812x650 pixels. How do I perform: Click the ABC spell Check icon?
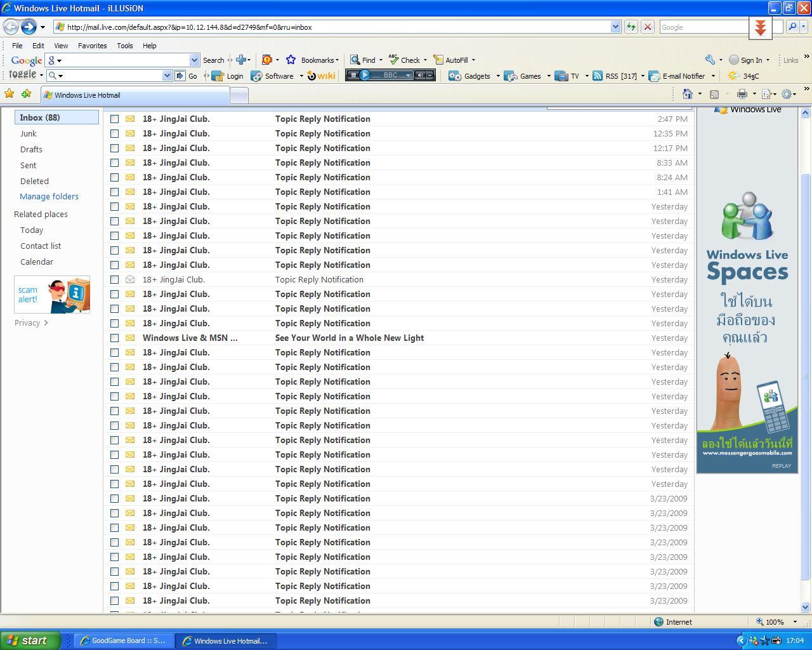(393, 60)
